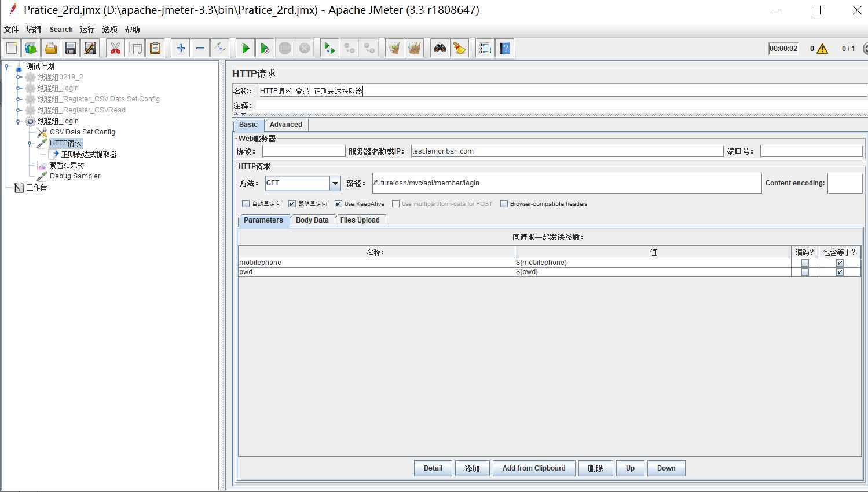Collapse all tree nodes with blue minus icon
This screenshot has width=868, height=492.
tap(200, 48)
